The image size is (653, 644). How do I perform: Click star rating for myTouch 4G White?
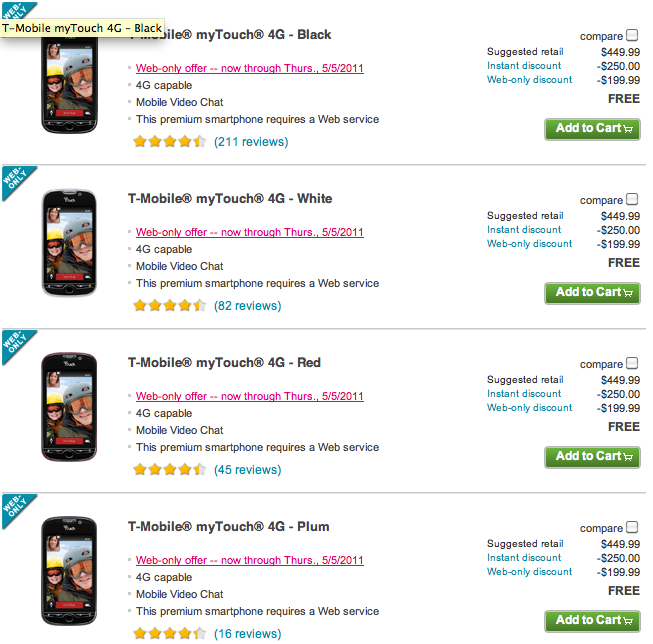(x=169, y=306)
